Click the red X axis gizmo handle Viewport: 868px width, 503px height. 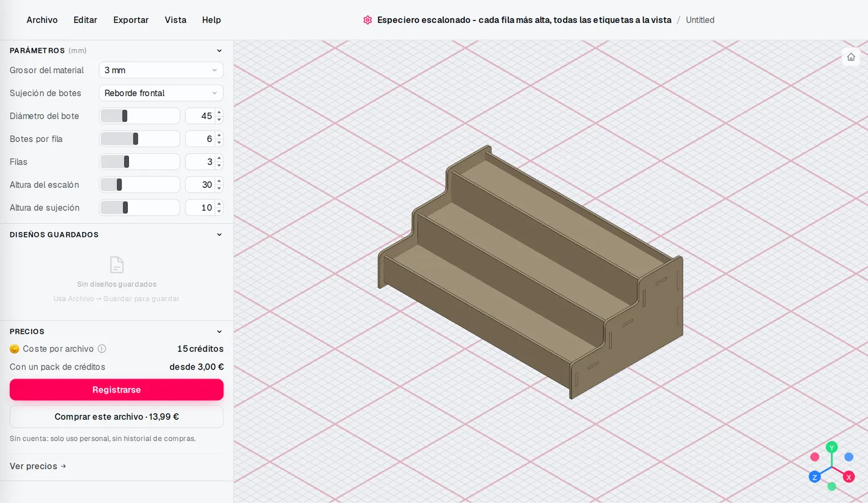click(x=849, y=477)
